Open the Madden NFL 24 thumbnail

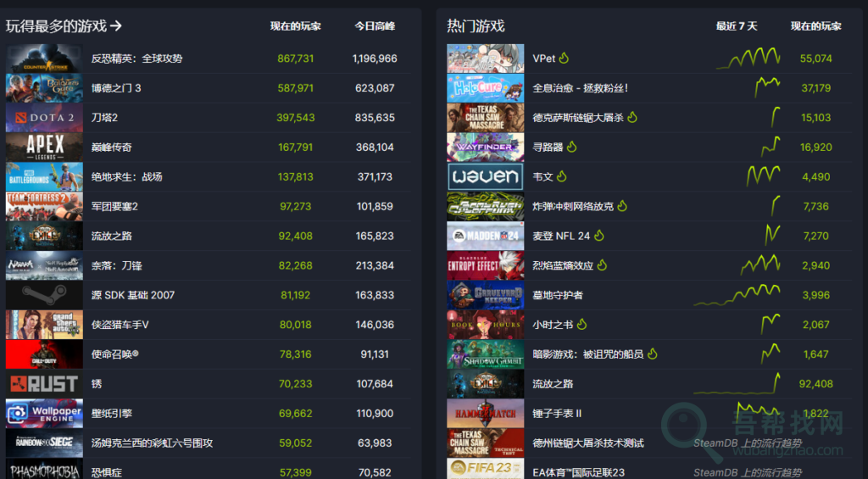(486, 236)
